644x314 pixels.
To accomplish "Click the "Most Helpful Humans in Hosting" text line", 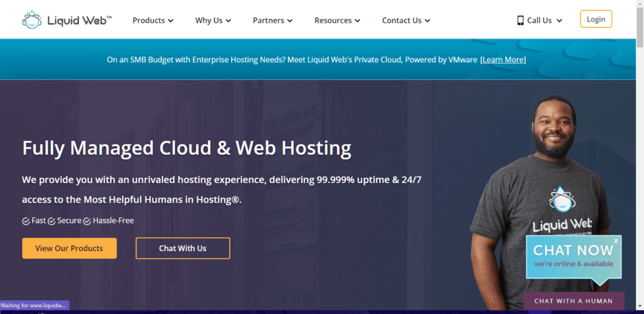I will coord(132,199).
